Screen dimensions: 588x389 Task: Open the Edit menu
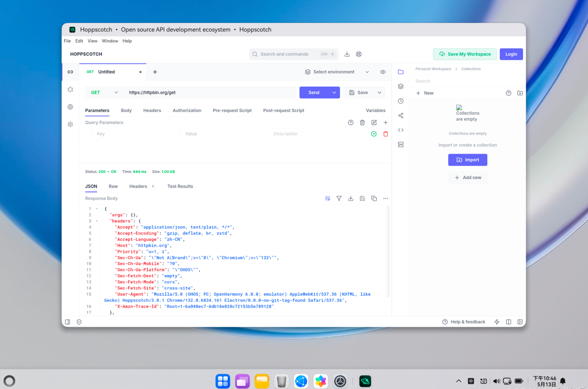79,41
